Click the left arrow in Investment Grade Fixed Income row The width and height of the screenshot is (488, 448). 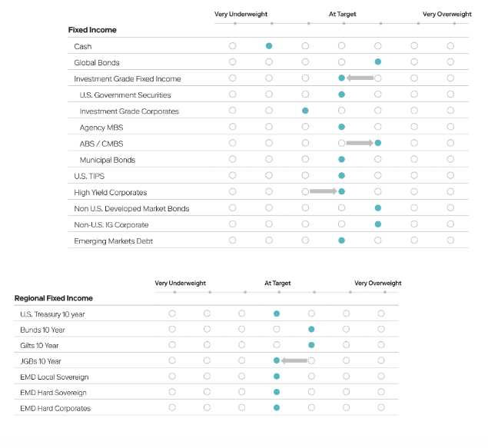[360, 78]
